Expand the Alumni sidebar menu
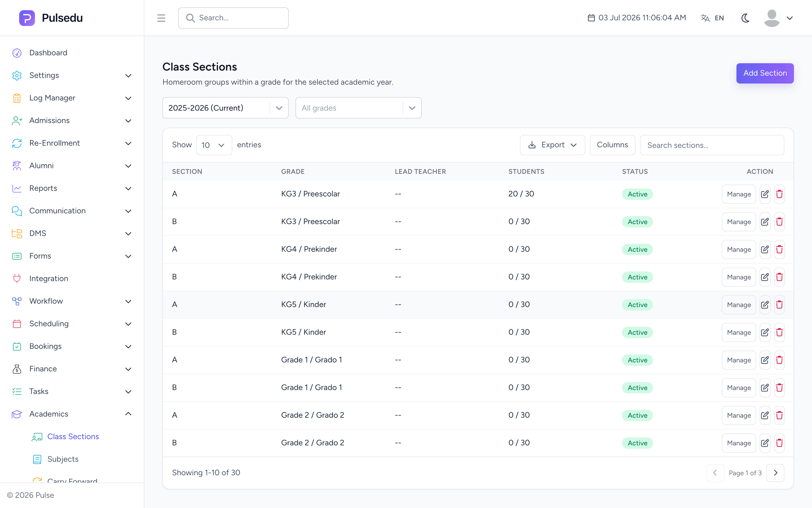This screenshot has width=812, height=508. pos(72,166)
